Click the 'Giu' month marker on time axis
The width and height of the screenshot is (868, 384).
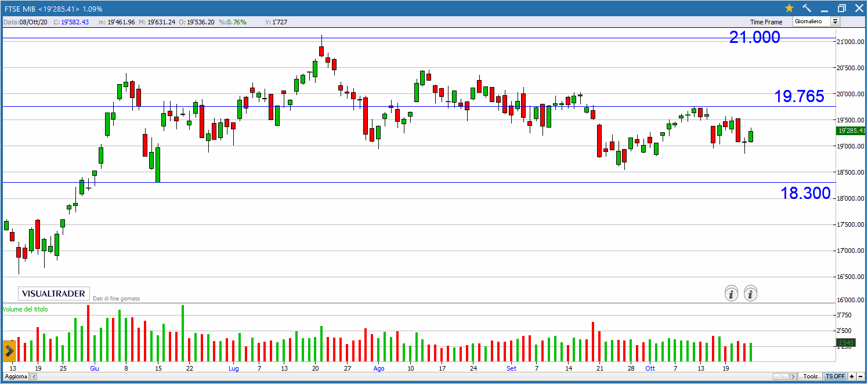(x=95, y=368)
